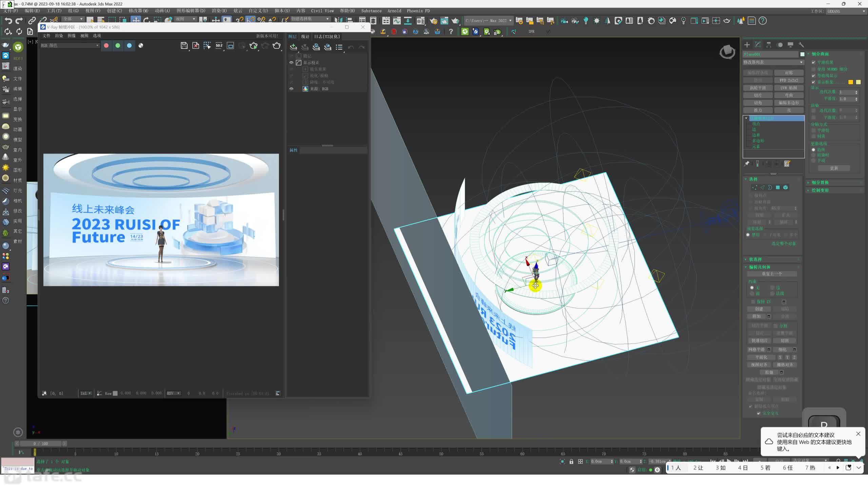This screenshot has height=488, width=868.
Task: Activate the region render selection icon
Action: point(207,46)
